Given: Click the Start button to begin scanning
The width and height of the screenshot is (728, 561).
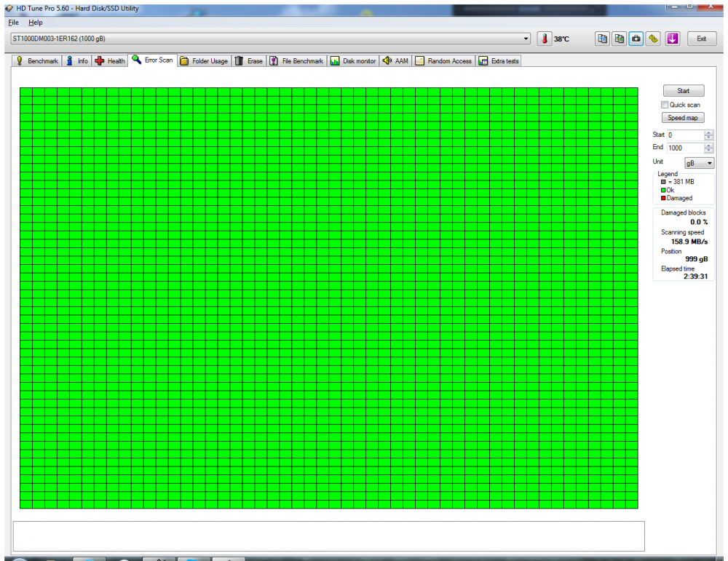Looking at the screenshot, I should click(683, 90).
